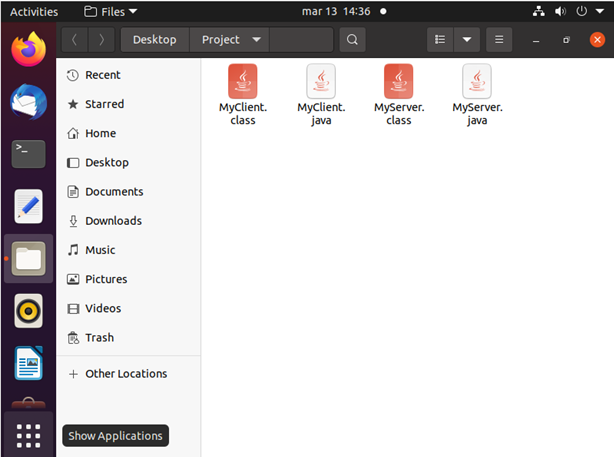Open LibreOffice Writer from the dock
The width and height of the screenshot is (614, 457).
[x=28, y=363]
